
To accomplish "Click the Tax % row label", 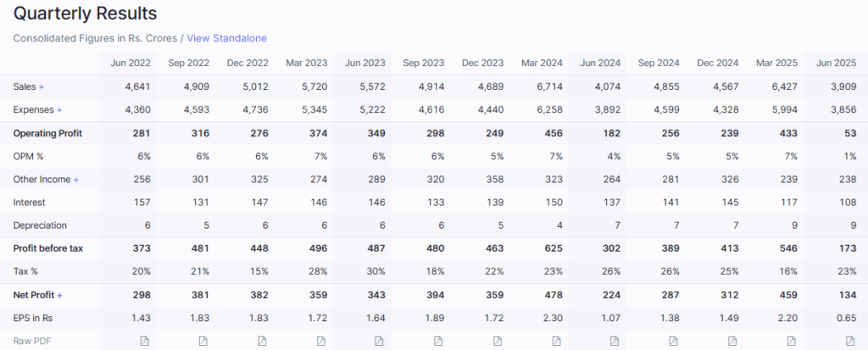I will click(25, 272).
